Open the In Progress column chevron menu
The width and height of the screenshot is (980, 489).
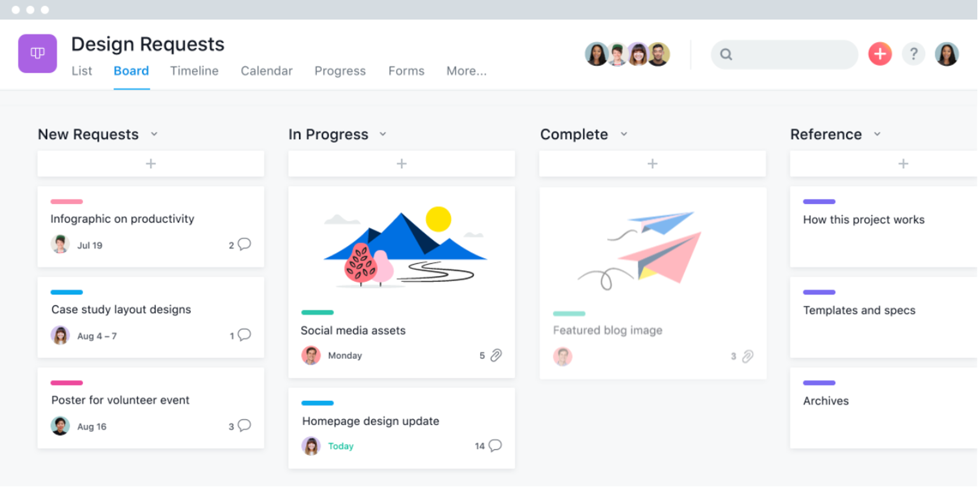point(383,134)
